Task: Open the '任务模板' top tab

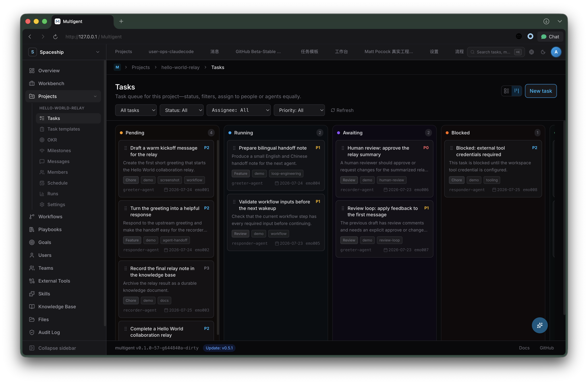Action: [309, 52]
